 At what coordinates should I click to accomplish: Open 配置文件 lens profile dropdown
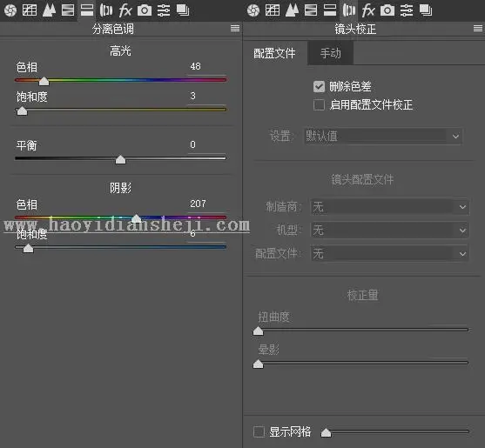point(389,254)
